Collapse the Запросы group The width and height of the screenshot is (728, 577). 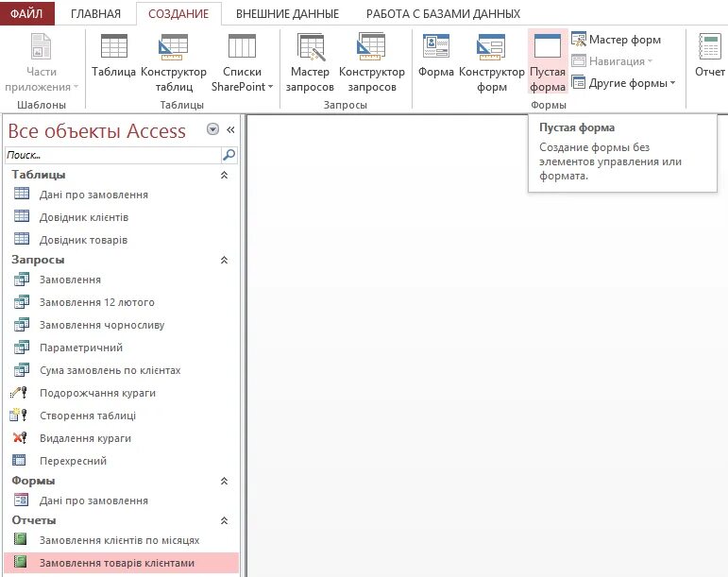point(224,260)
